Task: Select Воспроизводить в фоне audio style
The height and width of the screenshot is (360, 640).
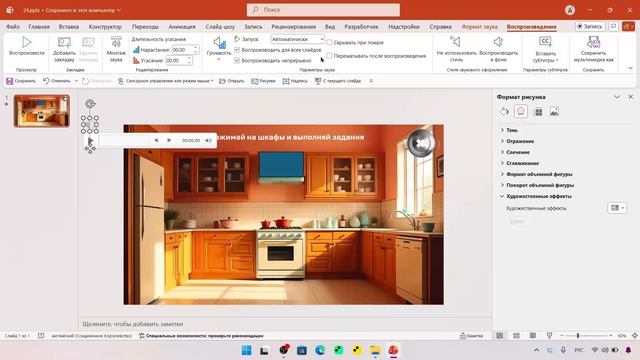Action: click(498, 49)
